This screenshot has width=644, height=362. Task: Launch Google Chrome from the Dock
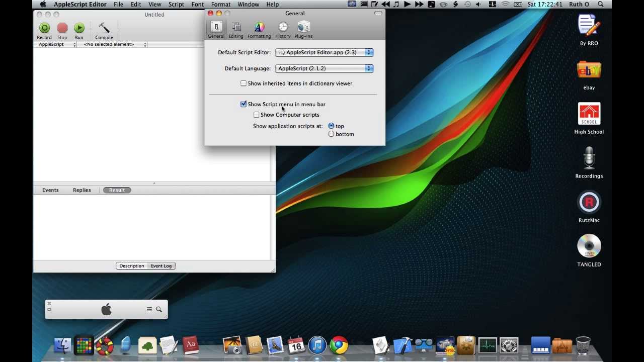tap(339, 345)
